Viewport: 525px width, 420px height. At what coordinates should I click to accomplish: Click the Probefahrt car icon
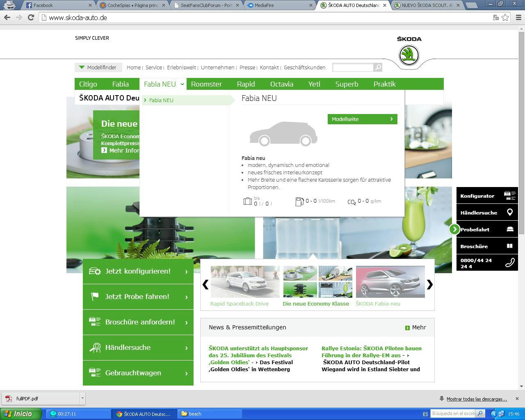point(510,229)
